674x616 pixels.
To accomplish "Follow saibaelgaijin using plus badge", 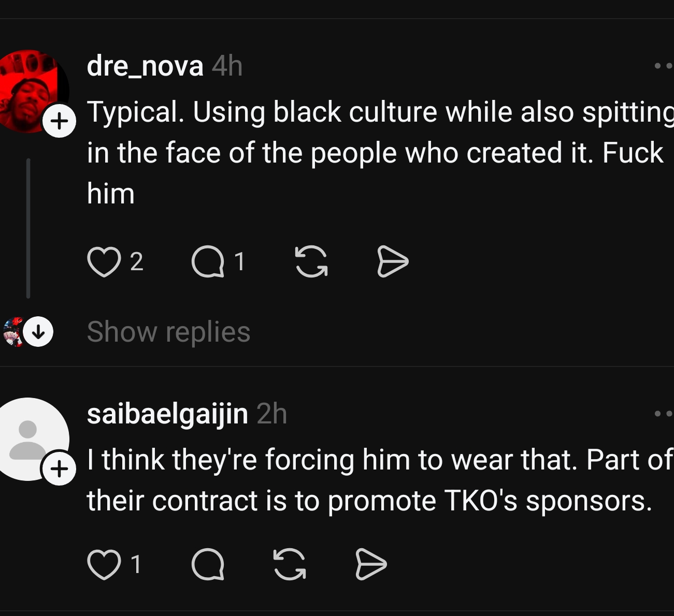I will [x=59, y=469].
